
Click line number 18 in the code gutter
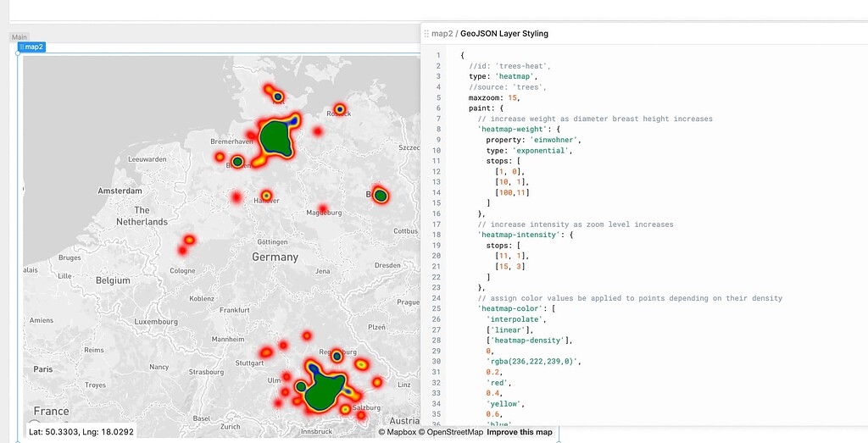coord(438,235)
